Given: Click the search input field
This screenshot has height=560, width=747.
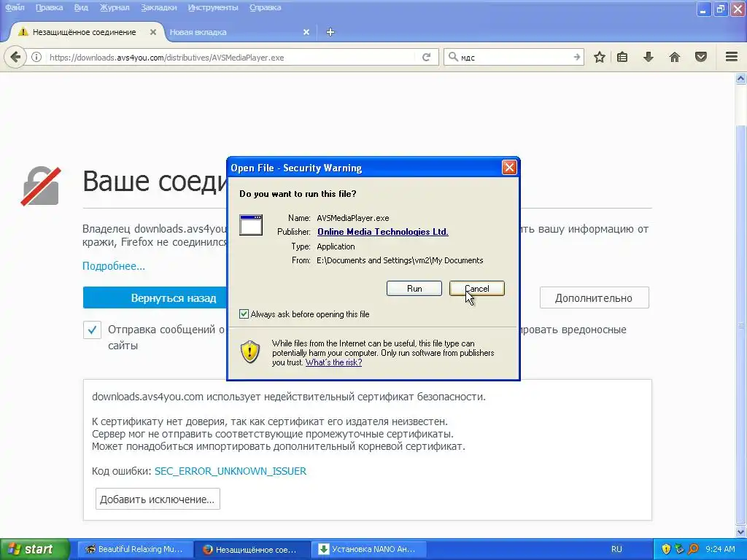Looking at the screenshot, I should [514, 57].
